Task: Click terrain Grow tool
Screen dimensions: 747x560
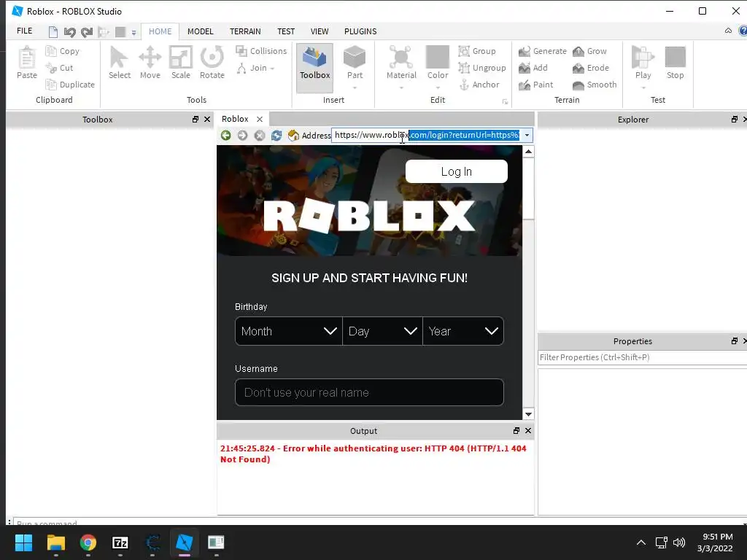Action: click(589, 51)
